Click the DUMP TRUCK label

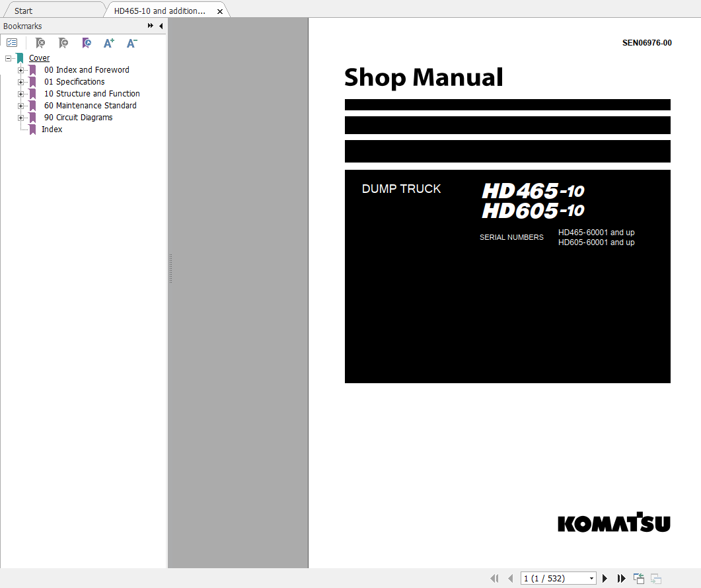point(402,189)
